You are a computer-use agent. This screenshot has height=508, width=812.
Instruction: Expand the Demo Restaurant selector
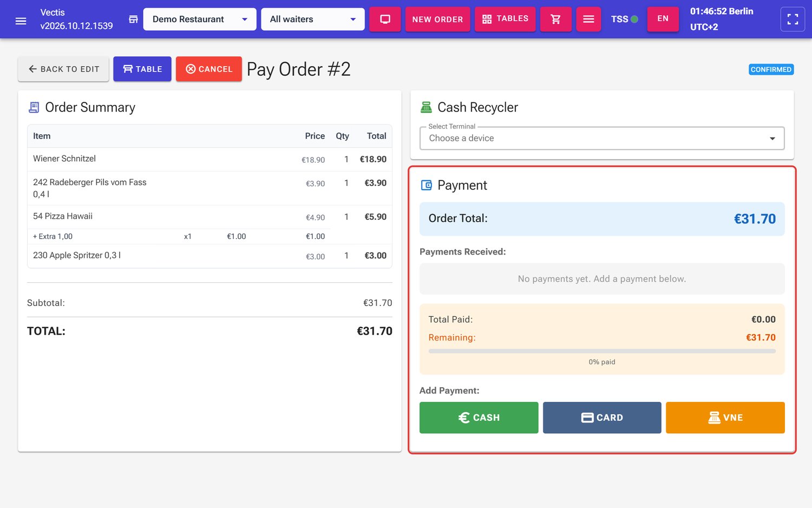[200, 19]
